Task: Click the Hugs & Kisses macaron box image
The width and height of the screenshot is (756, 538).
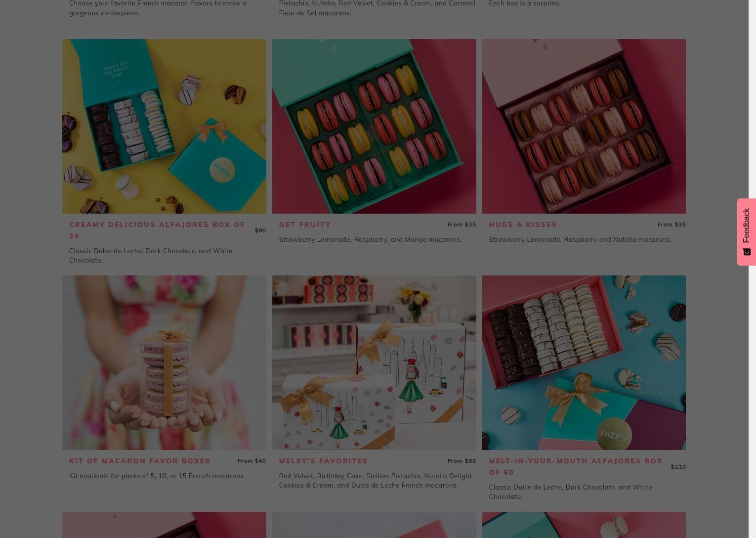Action: 584,126
